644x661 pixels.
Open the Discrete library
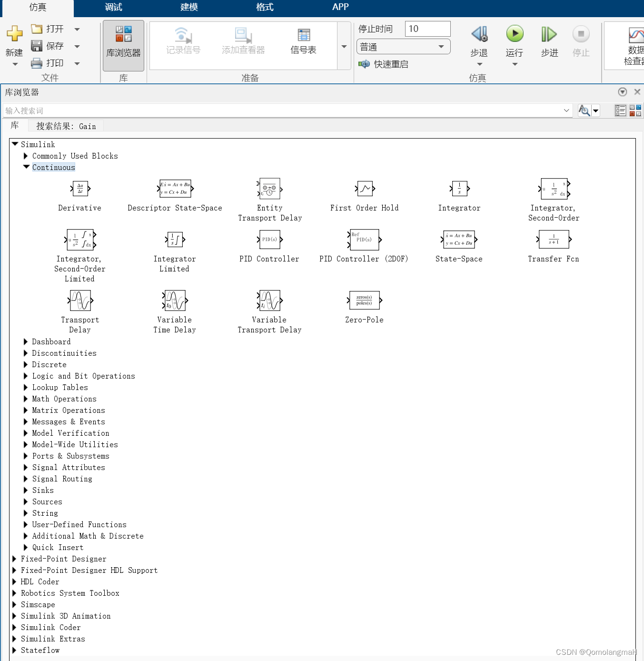[49, 365]
